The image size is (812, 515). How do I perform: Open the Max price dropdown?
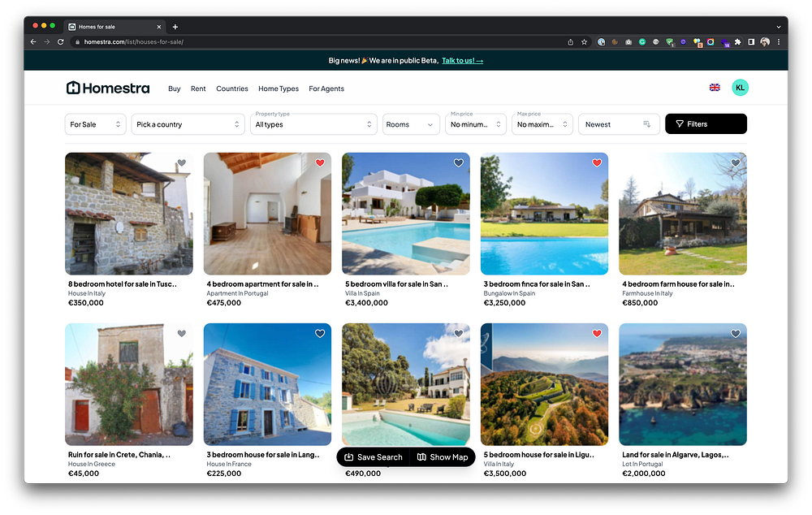pos(542,124)
